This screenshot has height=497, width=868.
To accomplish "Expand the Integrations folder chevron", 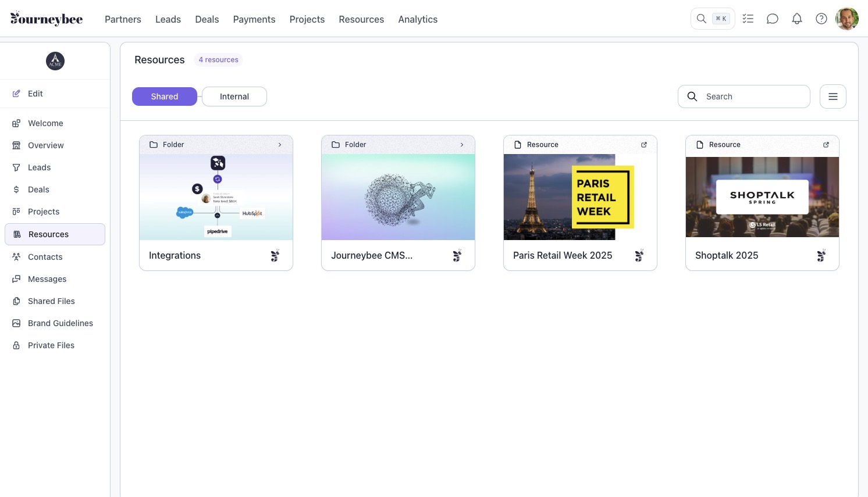I will pos(280,145).
